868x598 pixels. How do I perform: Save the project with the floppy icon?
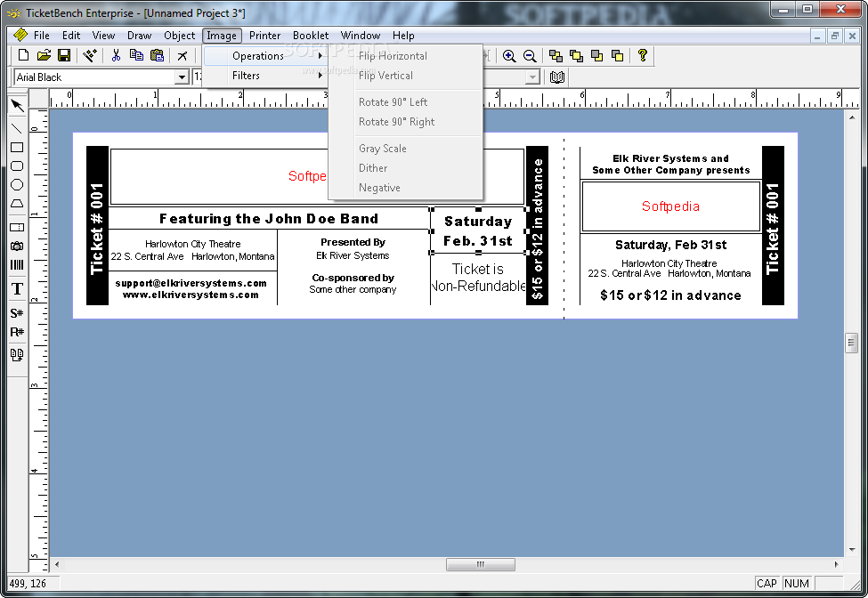point(64,55)
